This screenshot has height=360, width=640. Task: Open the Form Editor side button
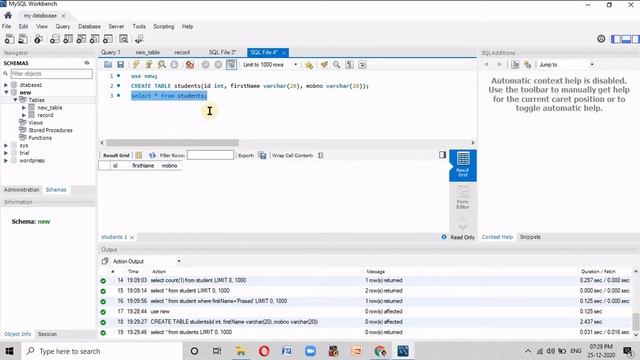coord(463,198)
